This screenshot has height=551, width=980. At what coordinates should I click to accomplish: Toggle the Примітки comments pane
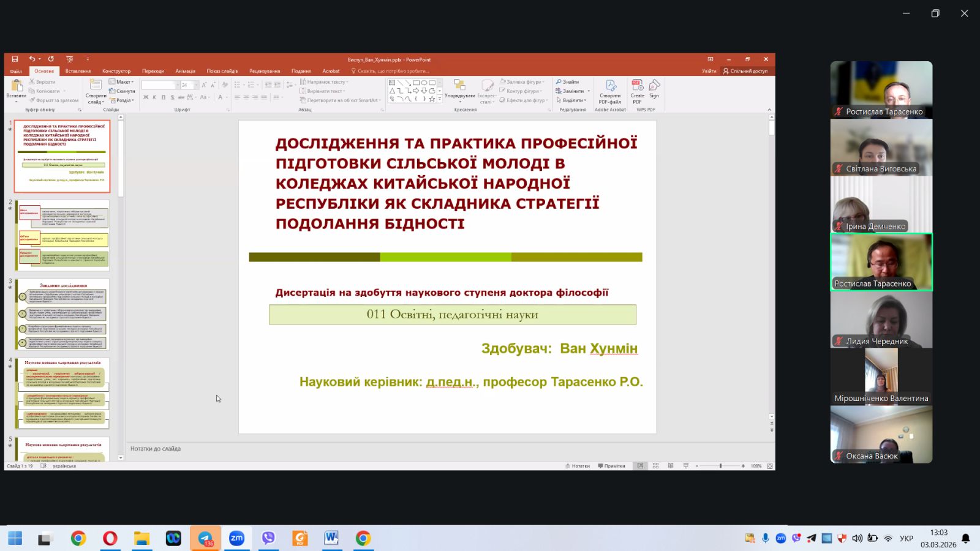click(x=611, y=466)
